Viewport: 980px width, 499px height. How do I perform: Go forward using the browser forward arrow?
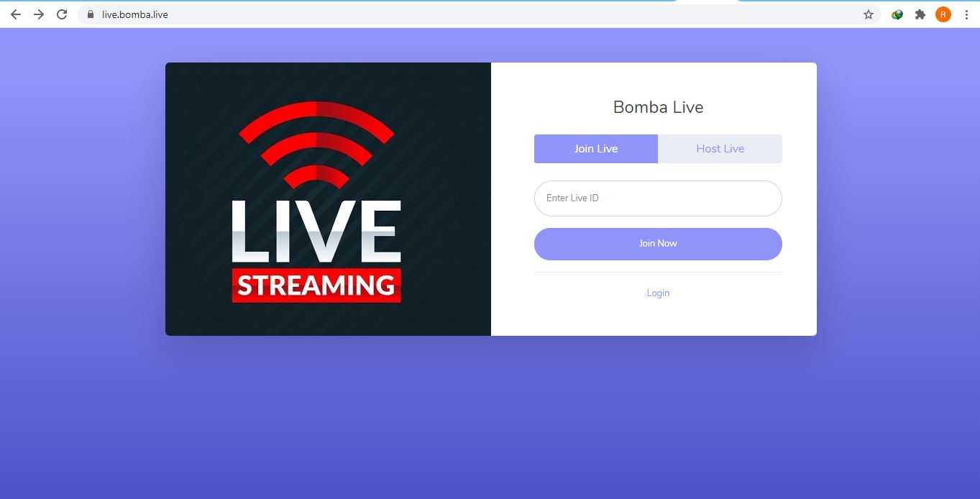point(39,14)
